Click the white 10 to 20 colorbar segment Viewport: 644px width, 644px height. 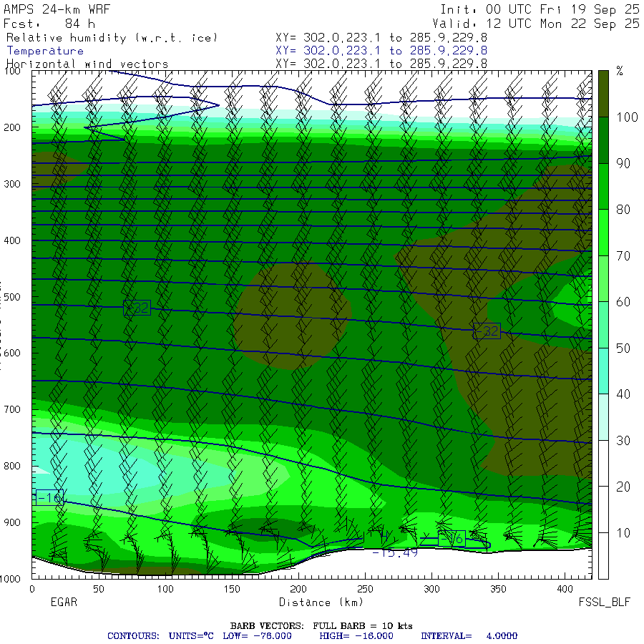603,509
